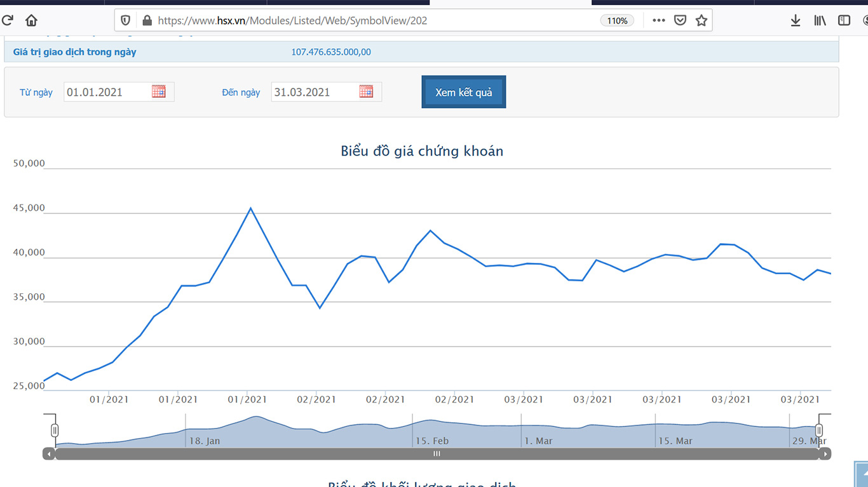The width and height of the screenshot is (868, 487).
Task: Open calendar picker for Từ ngày
Action: 158,91
